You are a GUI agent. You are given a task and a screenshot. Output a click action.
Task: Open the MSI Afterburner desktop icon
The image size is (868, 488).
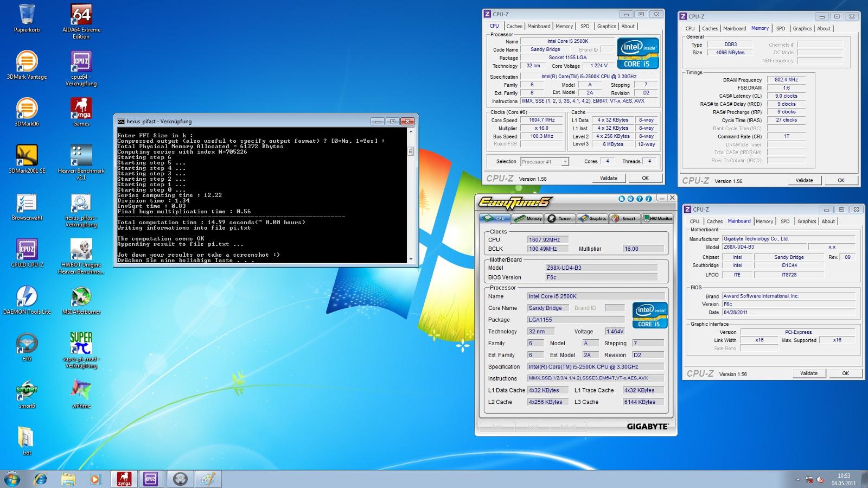81,300
